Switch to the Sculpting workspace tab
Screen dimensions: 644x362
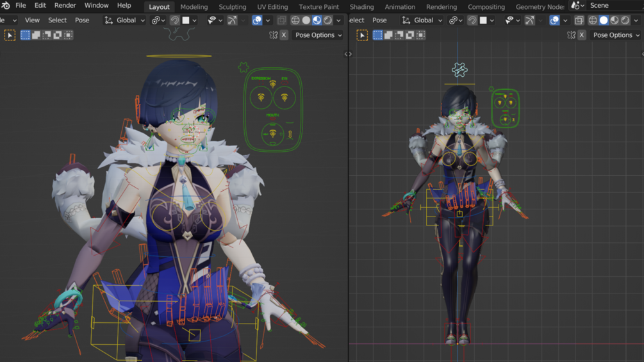point(232,6)
